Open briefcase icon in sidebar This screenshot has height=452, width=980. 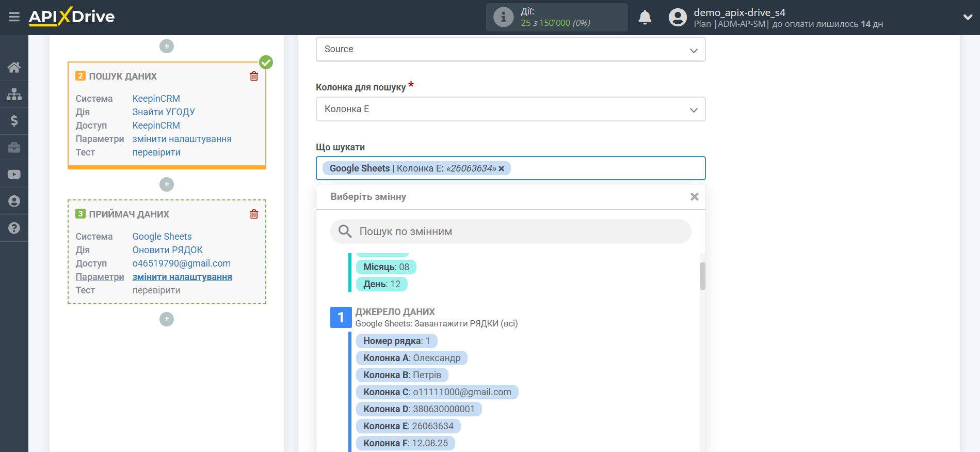click(x=14, y=148)
